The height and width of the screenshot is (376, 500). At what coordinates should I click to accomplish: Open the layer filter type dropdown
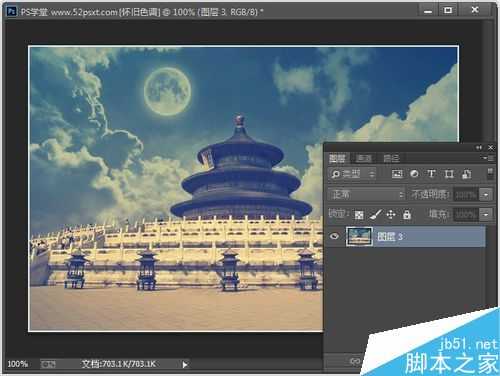[x=352, y=174]
